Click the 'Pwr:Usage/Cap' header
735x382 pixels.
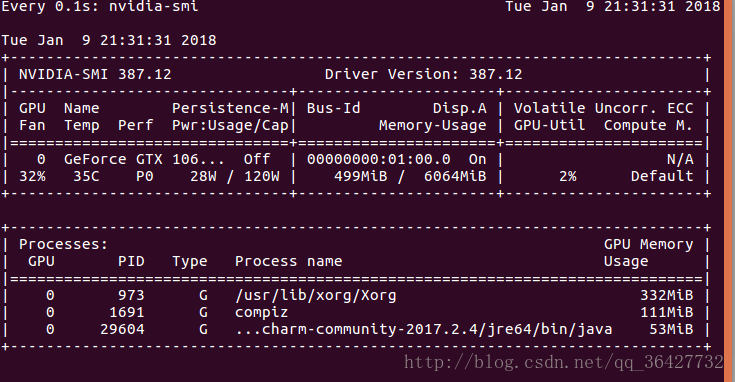tap(230, 126)
